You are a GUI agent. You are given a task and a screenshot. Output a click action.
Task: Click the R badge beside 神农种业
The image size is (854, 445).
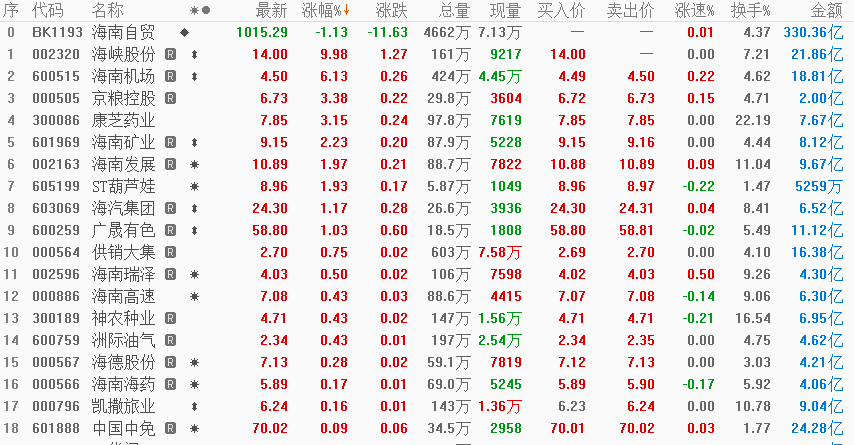pos(170,318)
